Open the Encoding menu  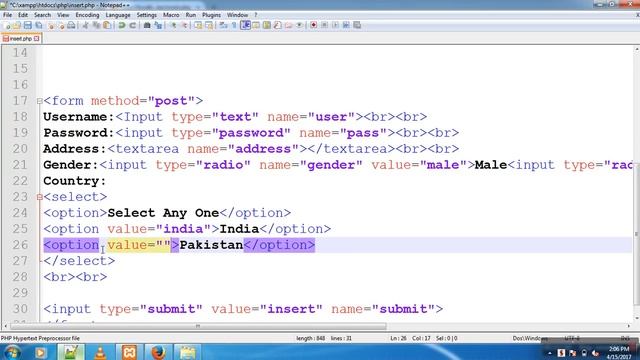click(87, 15)
